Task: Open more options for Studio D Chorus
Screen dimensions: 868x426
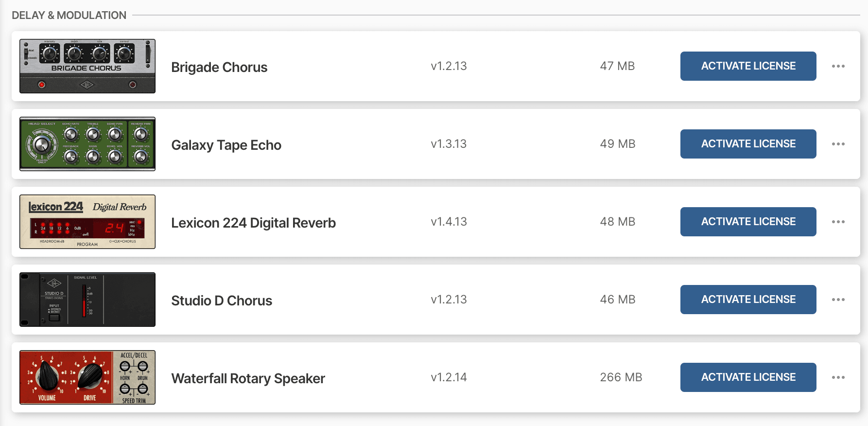Action: [838, 300]
